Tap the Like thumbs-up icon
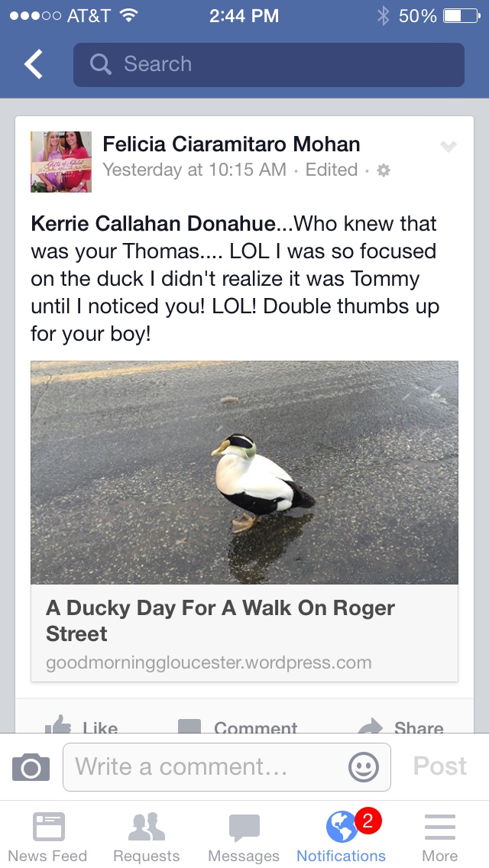489x868 pixels. [x=59, y=726]
